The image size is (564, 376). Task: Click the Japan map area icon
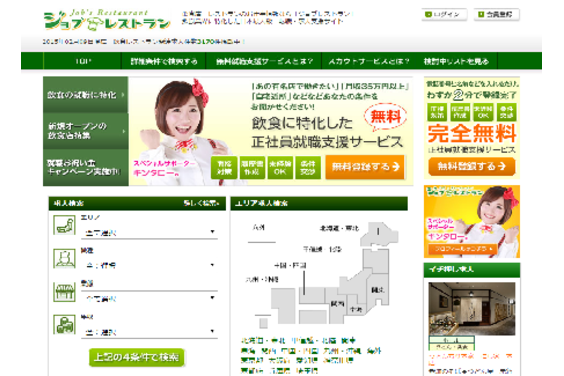coord(64,225)
